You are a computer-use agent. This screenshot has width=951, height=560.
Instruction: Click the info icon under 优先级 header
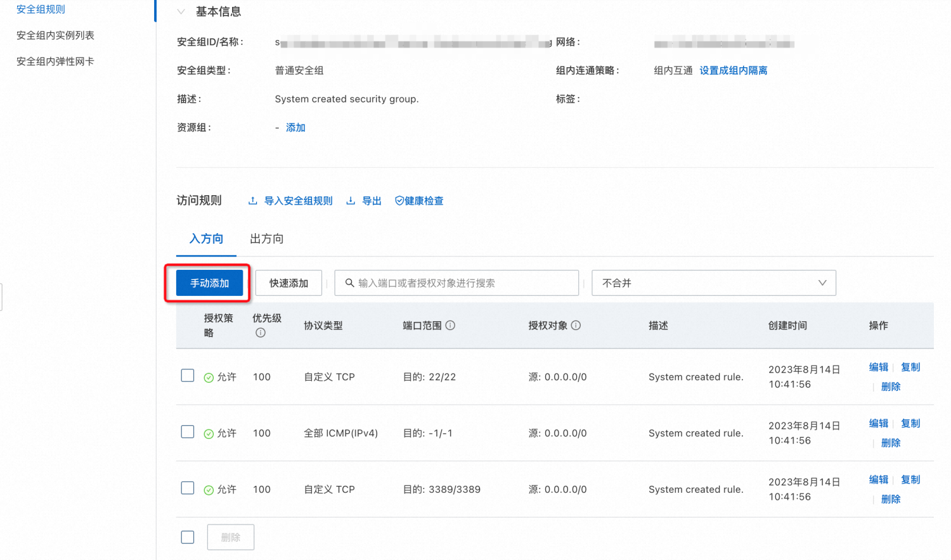click(x=261, y=333)
